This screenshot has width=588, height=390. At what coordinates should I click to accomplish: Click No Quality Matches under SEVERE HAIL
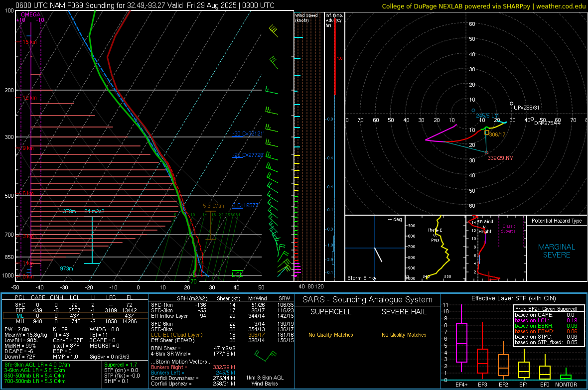pos(404,335)
